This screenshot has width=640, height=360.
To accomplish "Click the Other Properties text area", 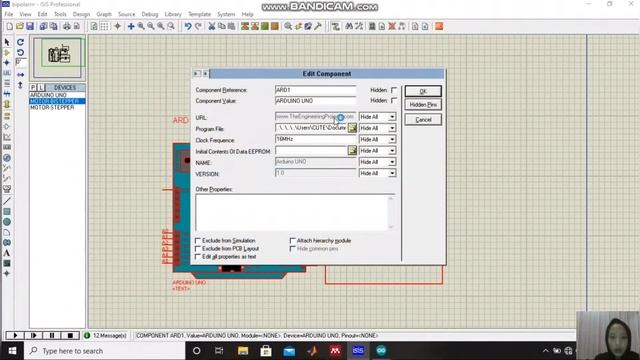I will coord(295,213).
